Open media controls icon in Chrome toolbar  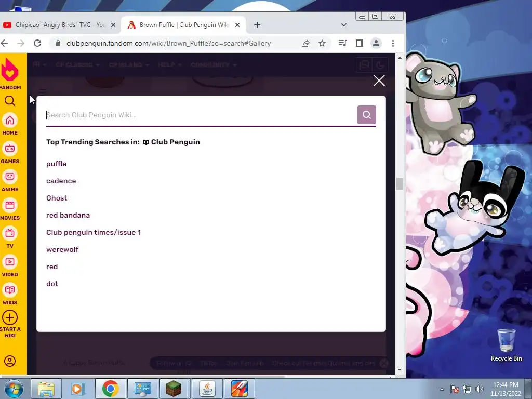pyautogui.click(x=343, y=43)
